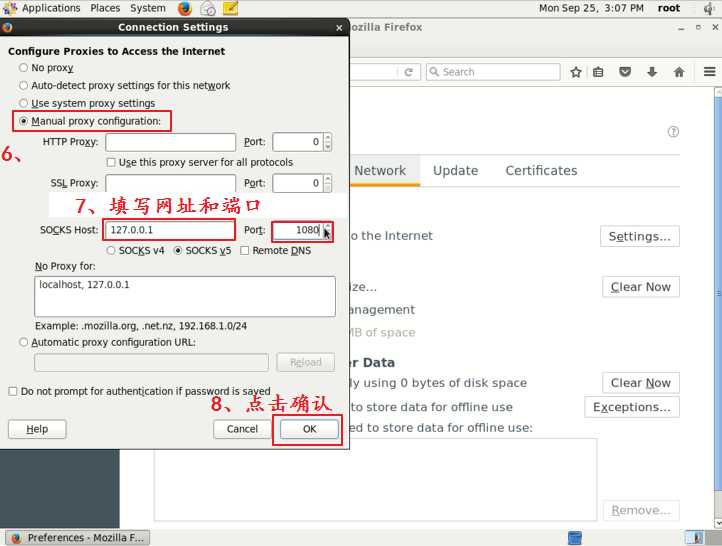Click Cancel in Connection Settings
The width and height of the screenshot is (722, 546).
[242, 429]
